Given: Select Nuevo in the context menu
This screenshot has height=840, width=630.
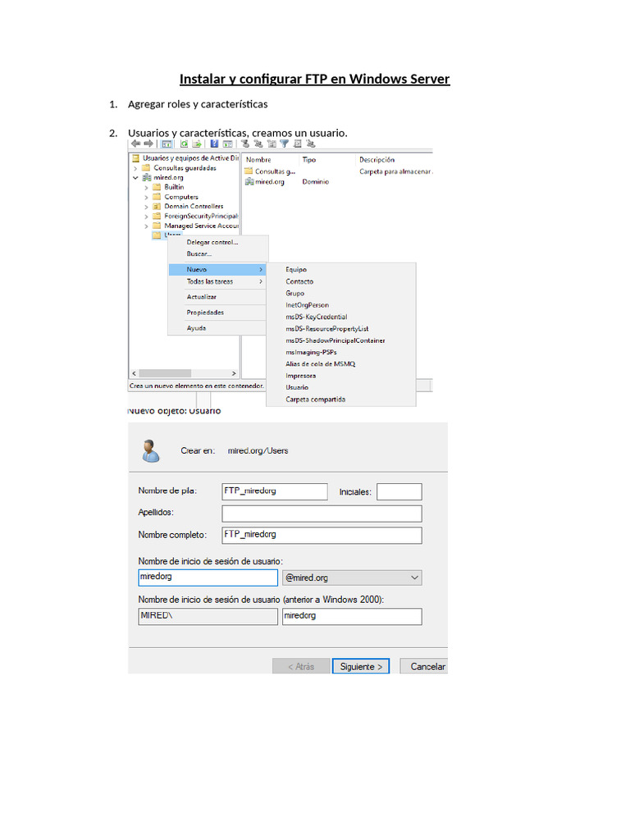Looking at the screenshot, I should click(217, 269).
